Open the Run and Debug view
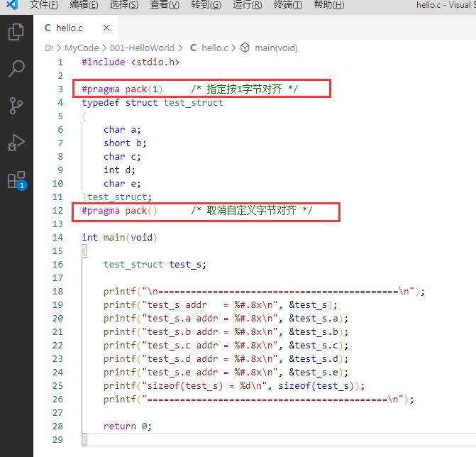Viewport: 476px width, 457px height. pyautogui.click(x=16, y=143)
